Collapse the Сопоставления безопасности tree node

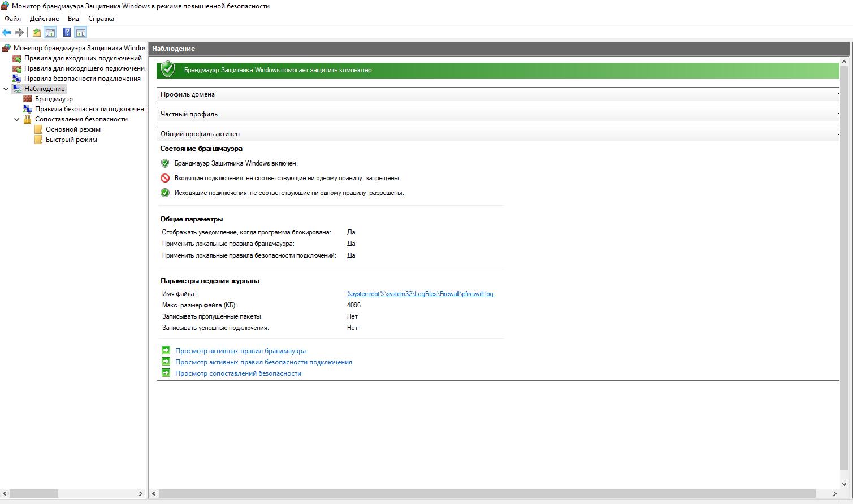(x=17, y=119)
